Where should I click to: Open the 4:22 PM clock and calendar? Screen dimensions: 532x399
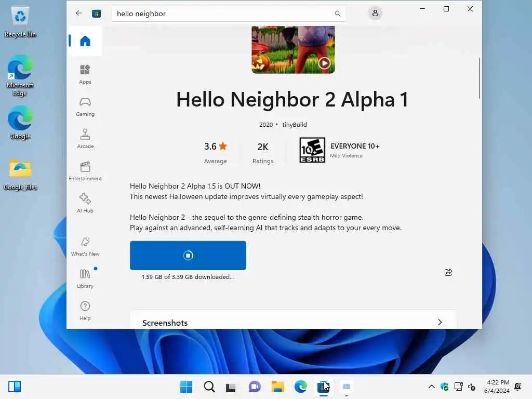tap(497, 387)
